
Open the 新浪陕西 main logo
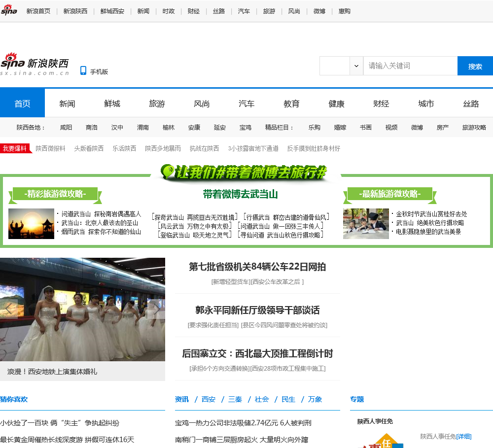[35, 64]
